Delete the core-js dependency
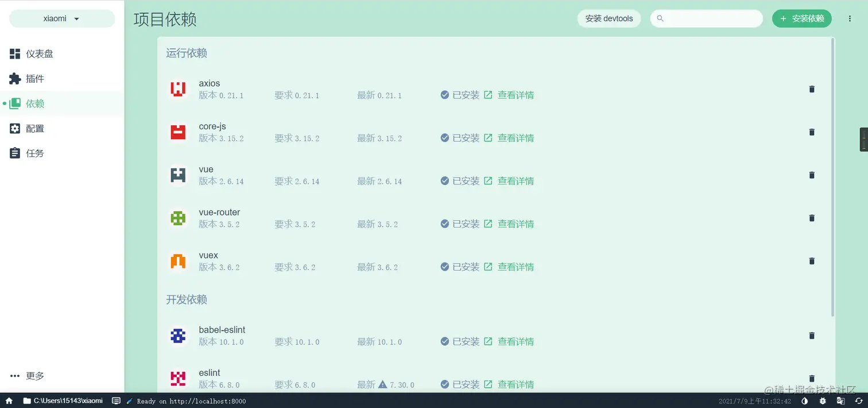 812,132
